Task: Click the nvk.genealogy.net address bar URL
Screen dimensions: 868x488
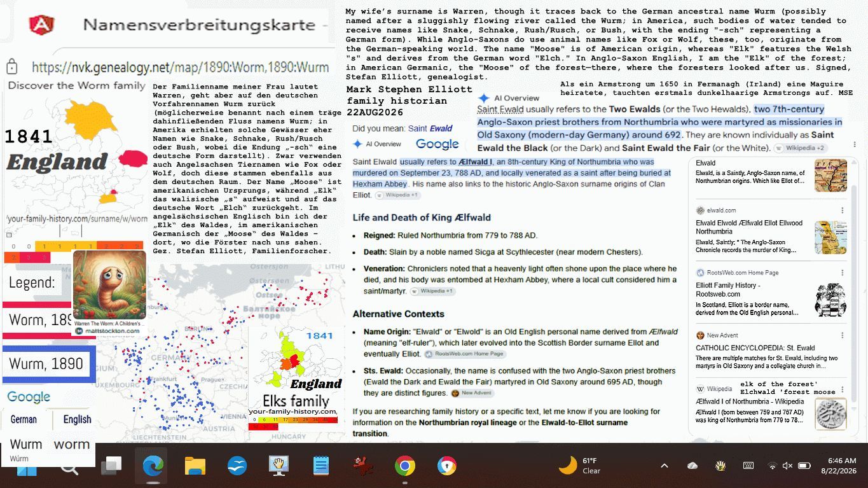Action: 180,67
